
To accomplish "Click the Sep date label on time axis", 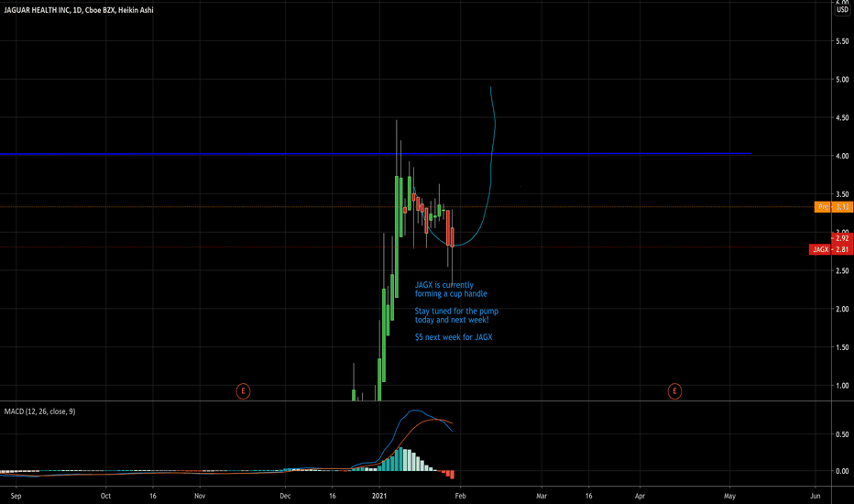I will (16, 496).
